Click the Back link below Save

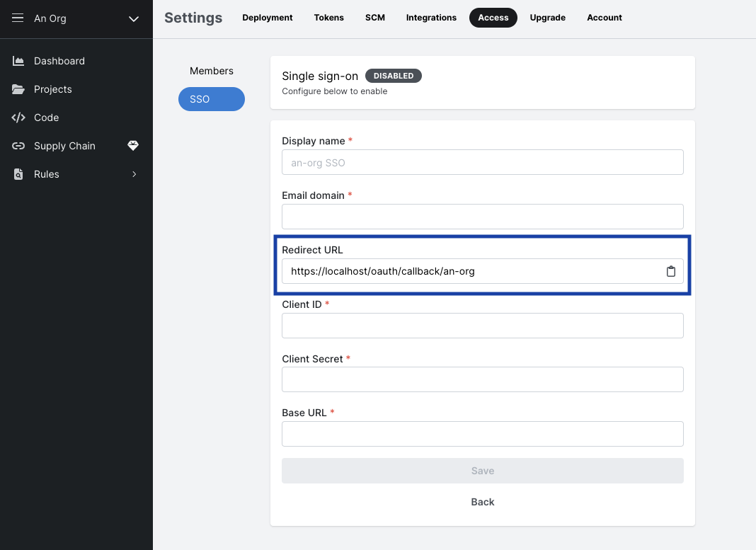click(x=482, y=502)
